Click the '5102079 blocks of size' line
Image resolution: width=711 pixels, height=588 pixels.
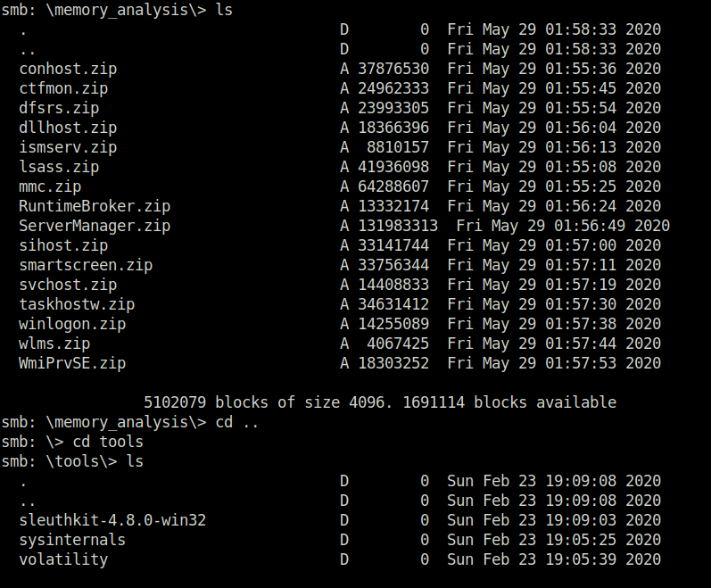[x=380, y=402]
